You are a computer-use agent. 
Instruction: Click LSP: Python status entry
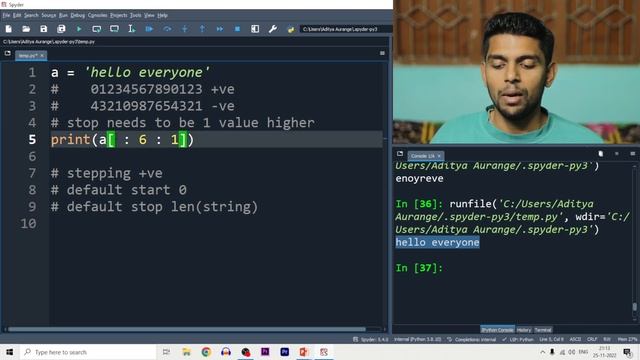[x=518, y=340]
